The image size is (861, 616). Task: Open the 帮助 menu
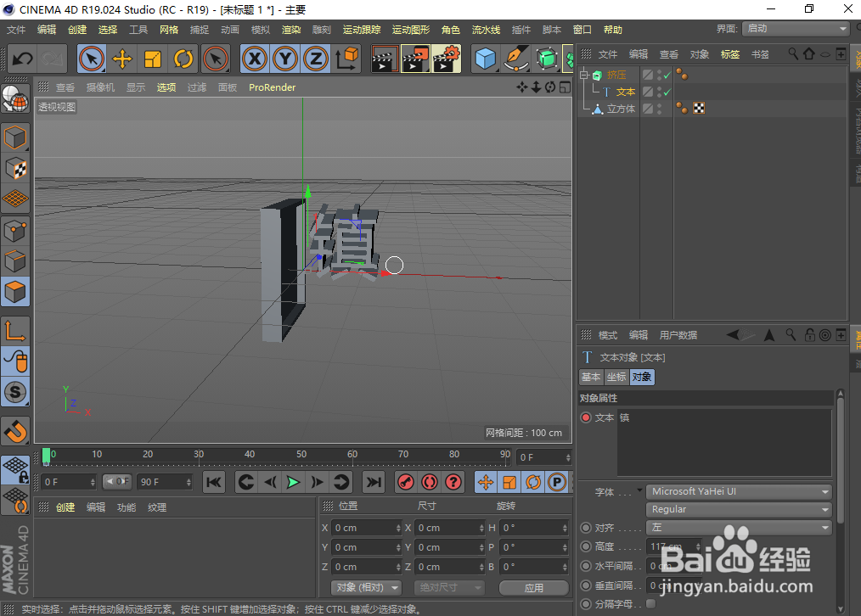point(612,30)
